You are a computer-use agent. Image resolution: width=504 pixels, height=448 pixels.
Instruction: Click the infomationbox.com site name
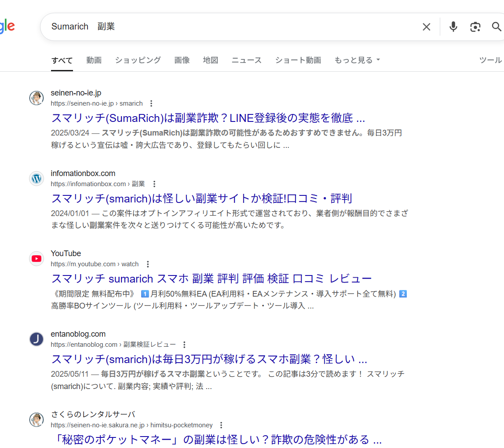(83, 173)
